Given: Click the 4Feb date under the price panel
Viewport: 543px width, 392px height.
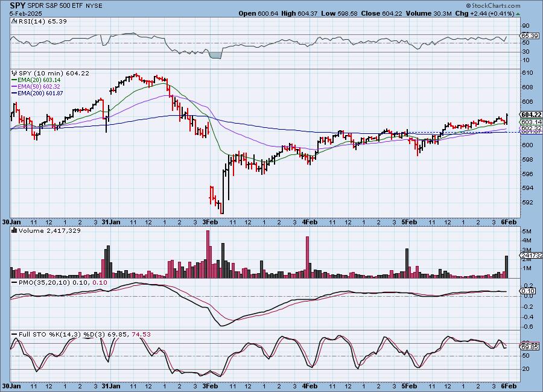Looking at the screenshot, I should point(310,222).
